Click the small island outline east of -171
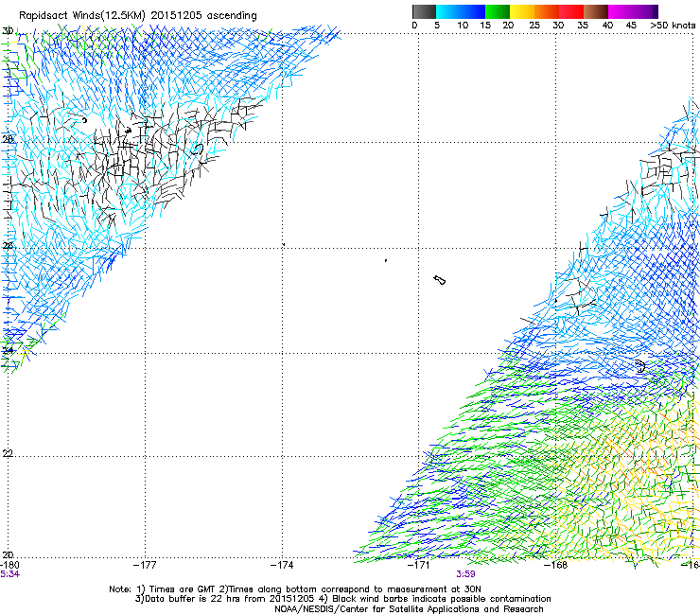The image size is (700, 615). click(x=440, y=280)
